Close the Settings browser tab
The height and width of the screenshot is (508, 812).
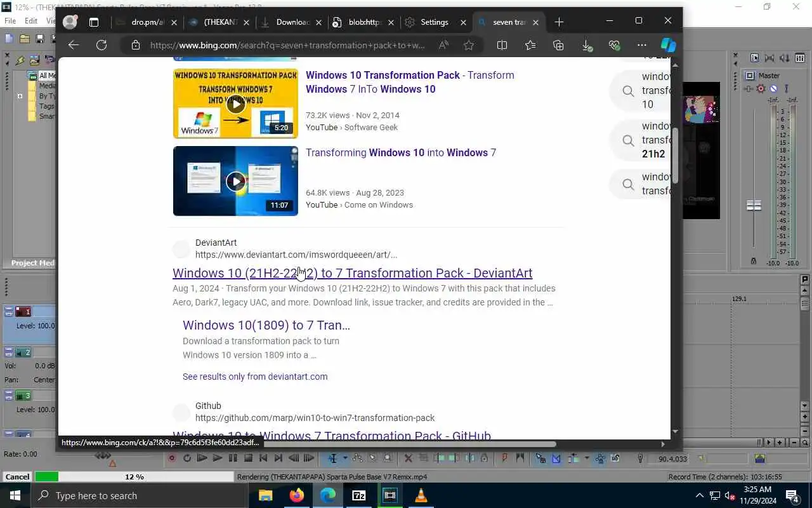coord(464,22)
